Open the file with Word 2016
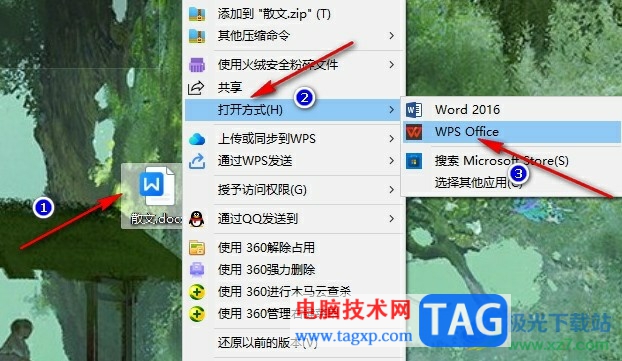The width and height of the screenshot is (622, 361). coord(511,109)
